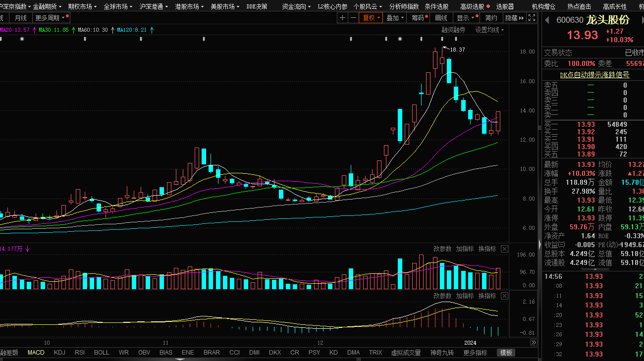Close the MACD indicator sub-panel
The height and width of the screenshot is (361, 644).
[x=504, y=296]
